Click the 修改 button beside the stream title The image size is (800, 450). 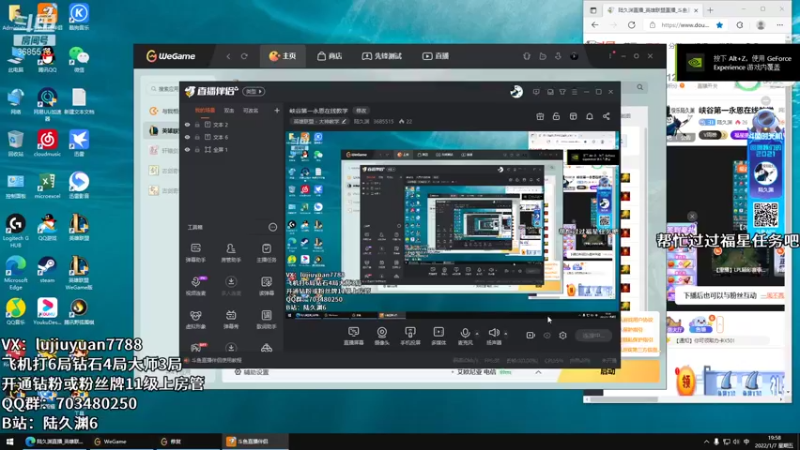pyautogui.click(x=361, y=111)
